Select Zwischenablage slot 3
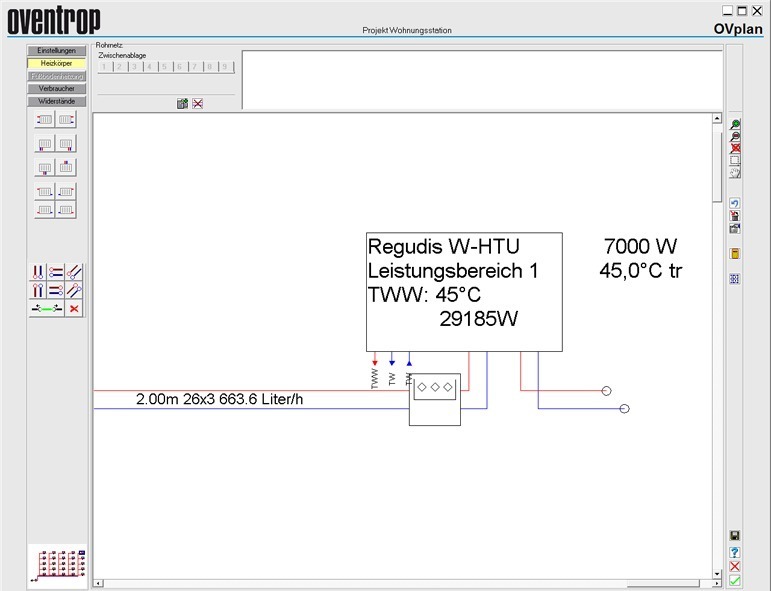 pyautogui.click(x=135, y=66)
